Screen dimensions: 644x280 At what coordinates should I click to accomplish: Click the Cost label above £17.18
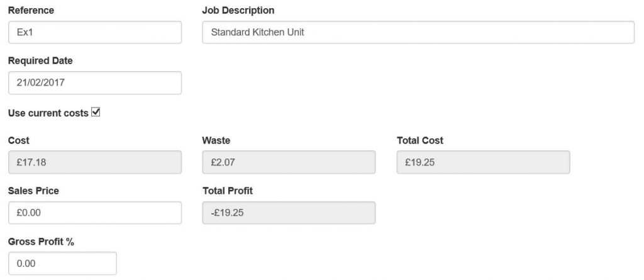[19, 140]
